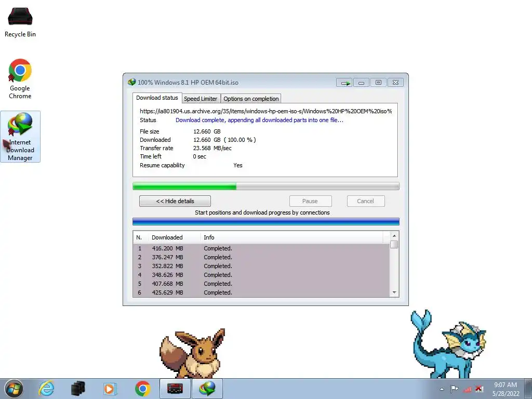Click the green download progress bar

265,186
